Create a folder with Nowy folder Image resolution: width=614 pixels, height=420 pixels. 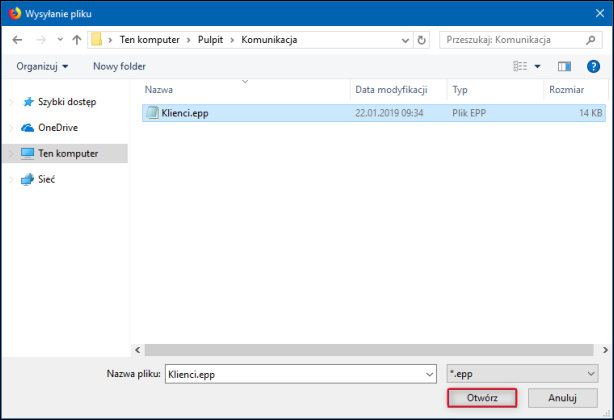click(x=119, y=66)
